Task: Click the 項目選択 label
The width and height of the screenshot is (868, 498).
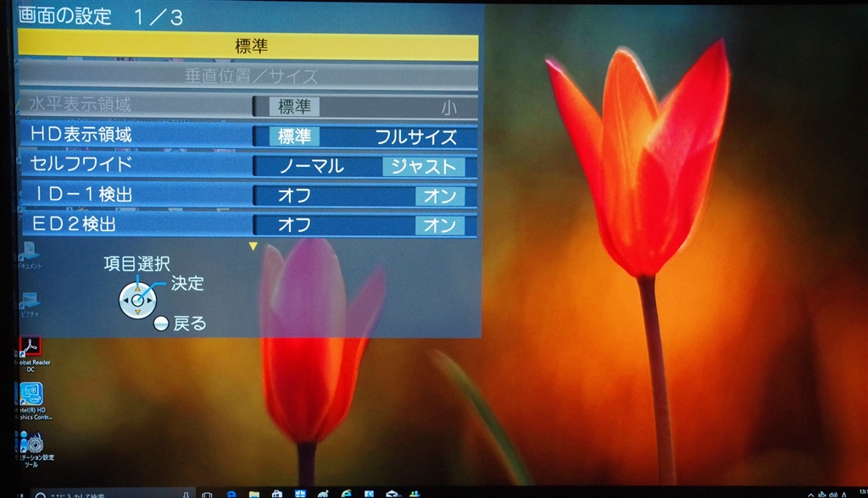Action: coord(136,263)
